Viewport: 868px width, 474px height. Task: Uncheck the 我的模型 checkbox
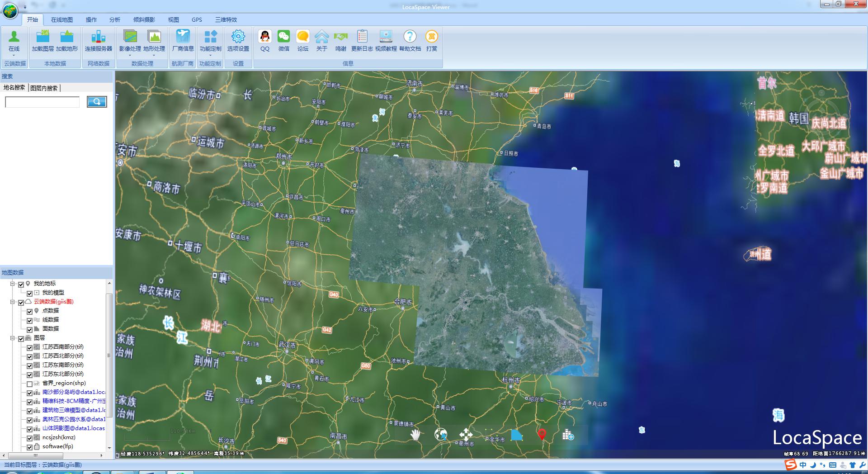29,294
